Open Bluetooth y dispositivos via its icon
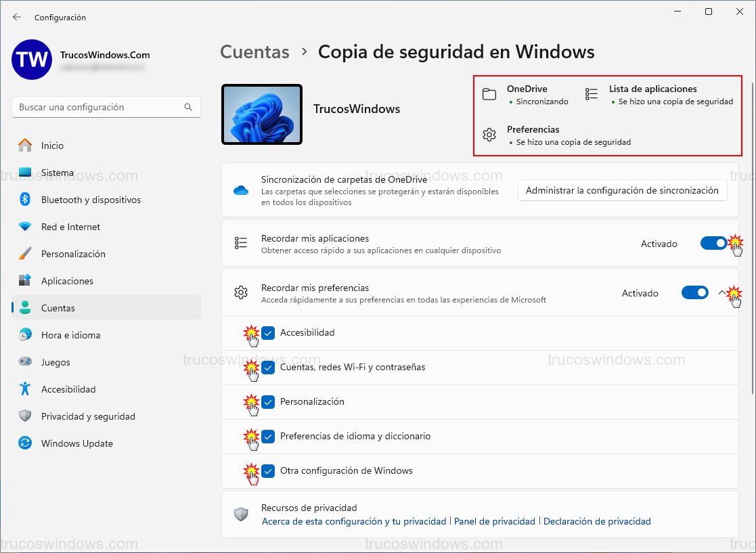Image resolution: width=756 pixels, height=553 pixels. coord(24,200)
